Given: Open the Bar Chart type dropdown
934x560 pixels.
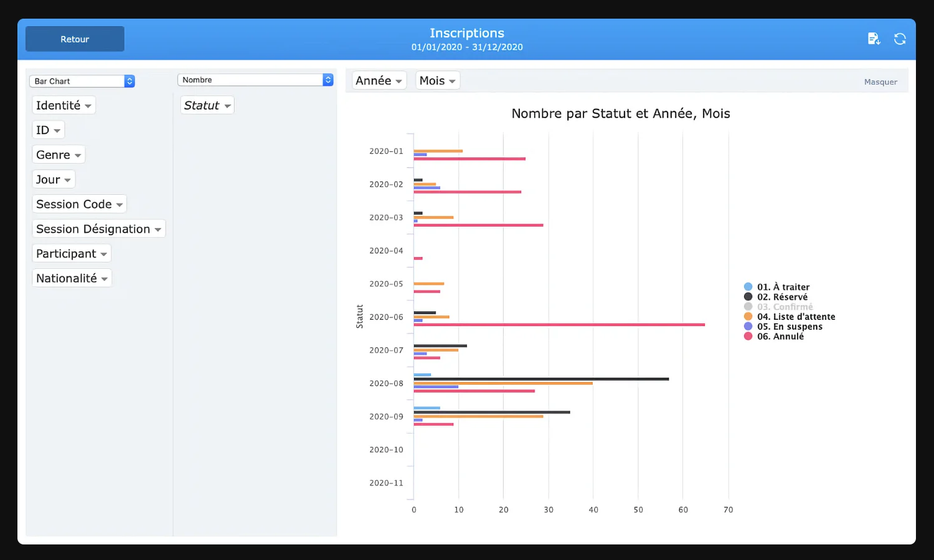Looking at the screenshot, I should coord(82,82).
